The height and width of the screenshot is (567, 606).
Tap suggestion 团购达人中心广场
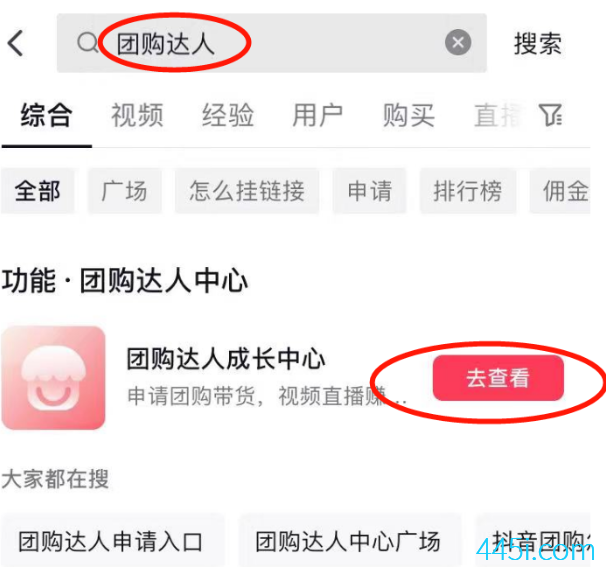(348, 541)
